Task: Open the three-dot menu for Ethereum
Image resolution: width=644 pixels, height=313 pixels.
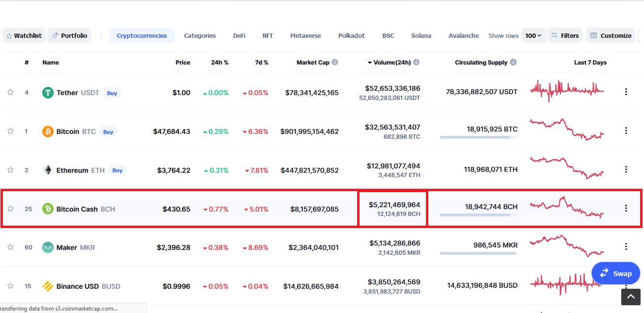Action: point(626,169)
